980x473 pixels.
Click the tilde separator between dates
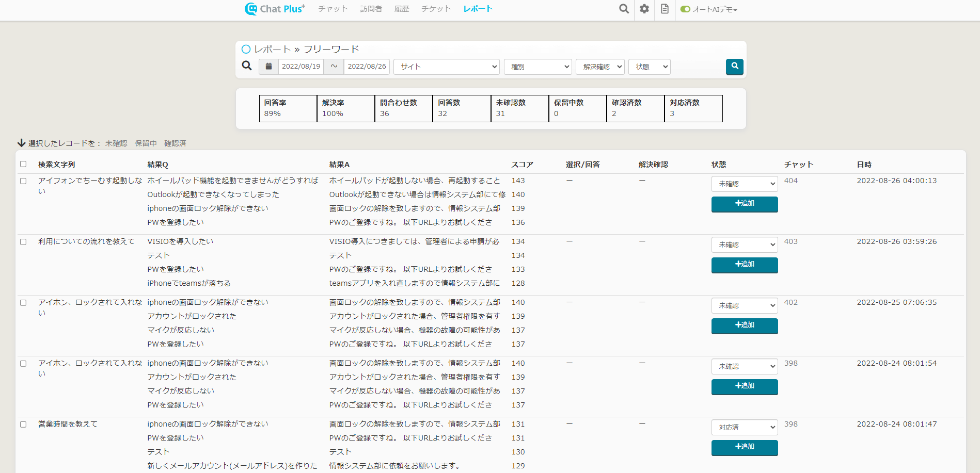point(334,67)
